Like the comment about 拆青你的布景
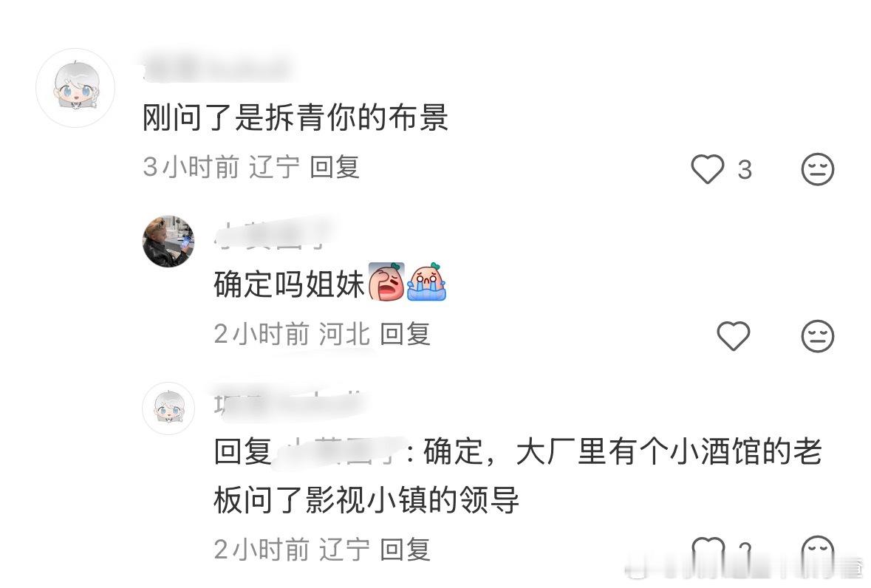 click(x=707, y=169)
